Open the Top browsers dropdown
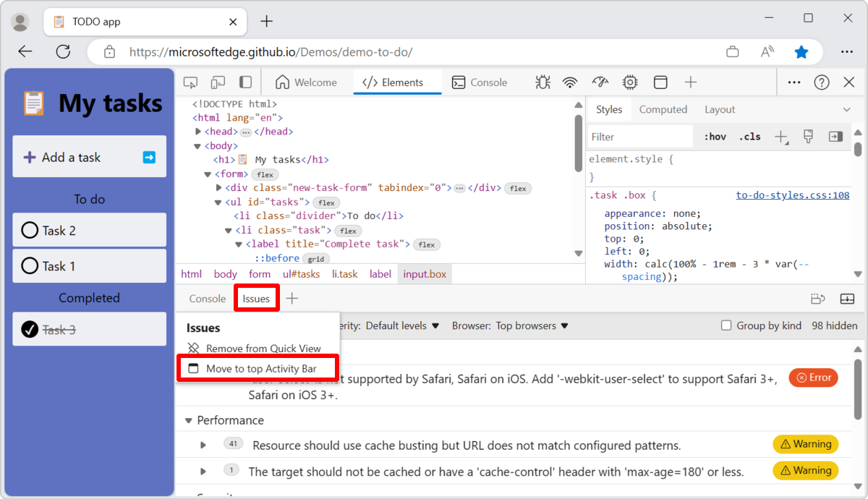The image size is (868, 499). (530, 325)
